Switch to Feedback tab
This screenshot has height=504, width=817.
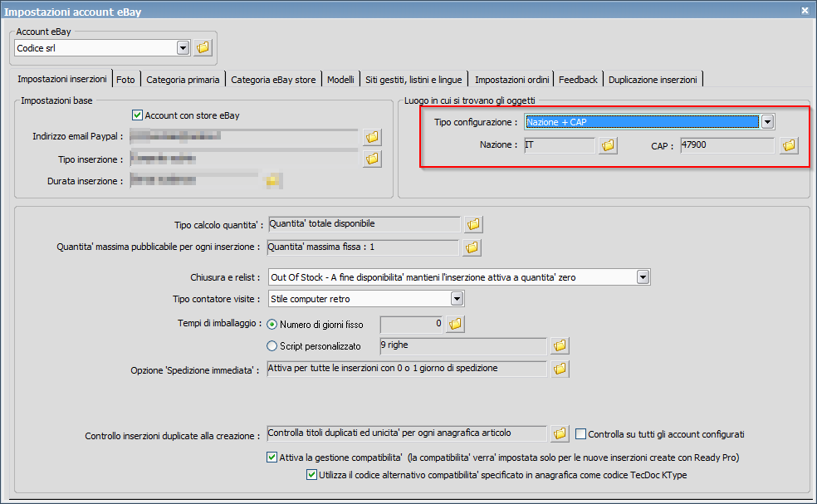click(578, 80)
